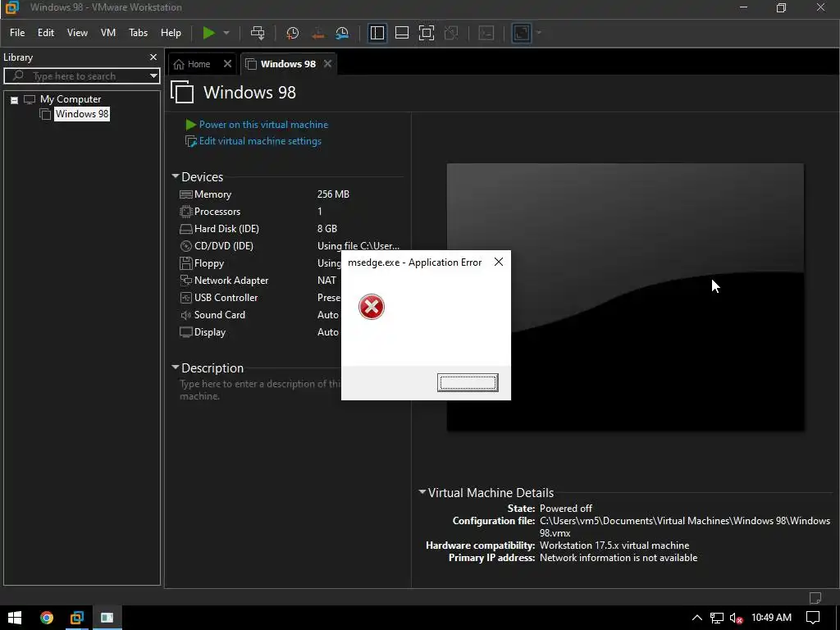The image size is (840, 630).
Task: Close the Windows 98 tab
Action: [x=328, y=64]
